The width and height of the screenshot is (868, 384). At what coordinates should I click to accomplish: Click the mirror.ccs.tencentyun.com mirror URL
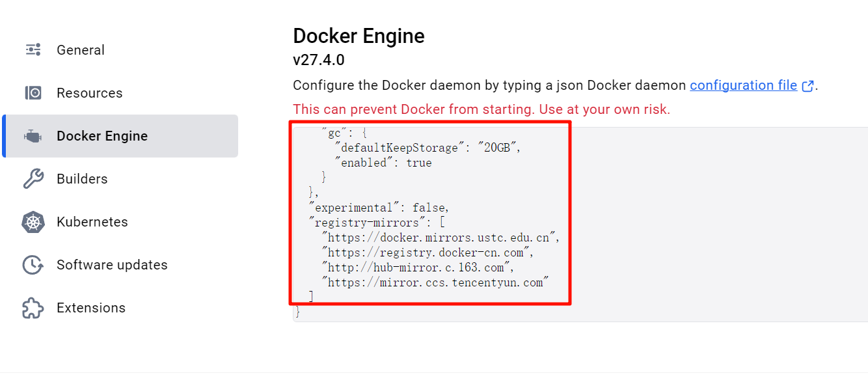[x=435, y=282]
